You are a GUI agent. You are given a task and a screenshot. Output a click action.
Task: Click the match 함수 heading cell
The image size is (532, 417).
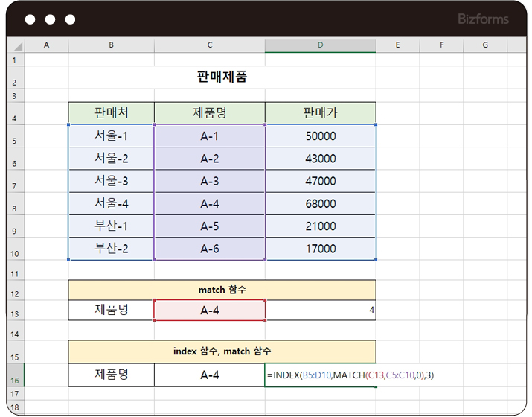tap(222, 290)
